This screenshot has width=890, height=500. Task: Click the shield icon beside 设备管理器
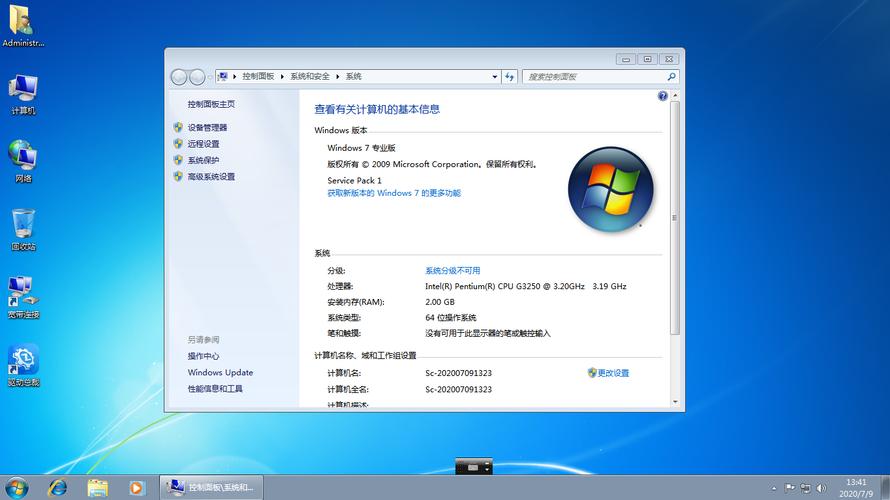(x=178, y=127)
